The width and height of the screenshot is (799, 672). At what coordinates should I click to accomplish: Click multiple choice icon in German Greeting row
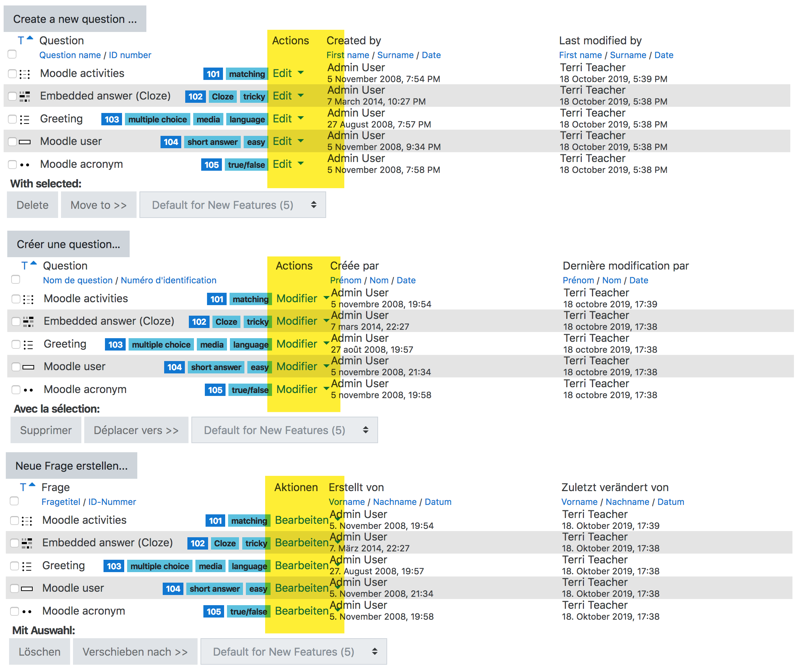pos(27,566)
